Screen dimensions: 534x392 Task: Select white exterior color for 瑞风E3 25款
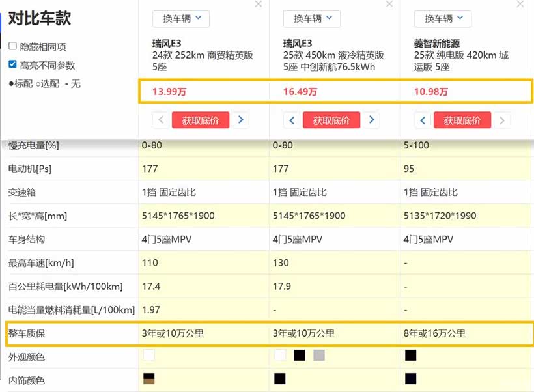tap(280, 356)
